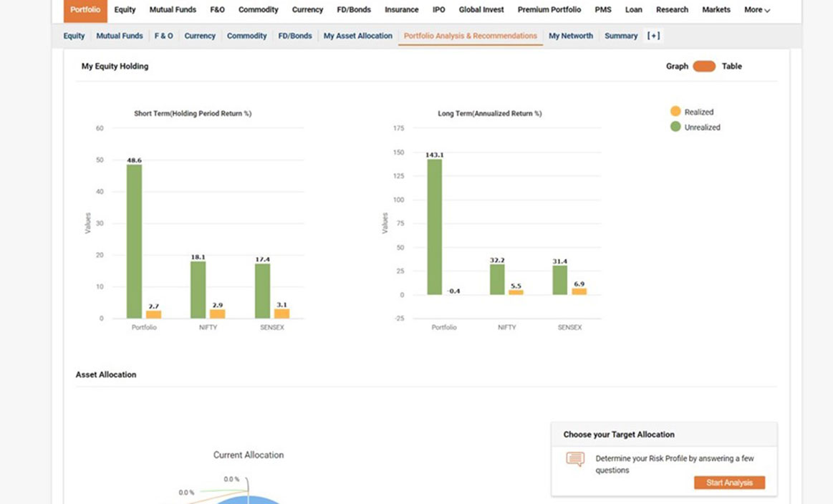Toggle the Graph/Table view switch

(x=705, y=67)
